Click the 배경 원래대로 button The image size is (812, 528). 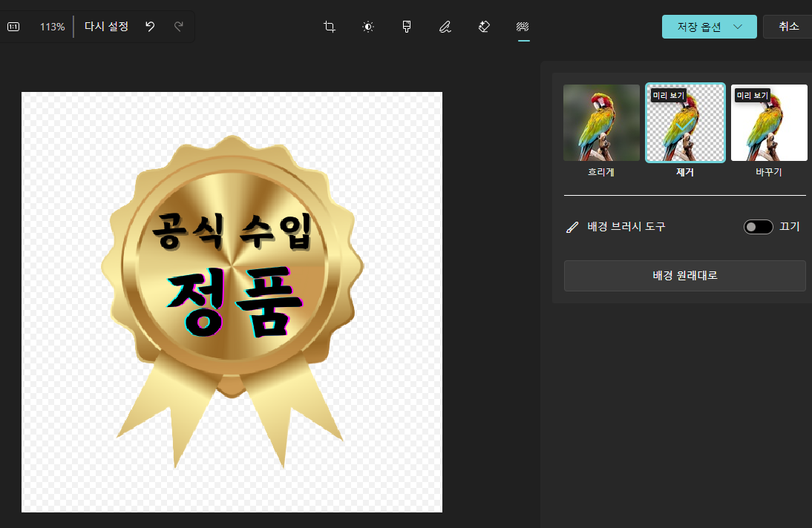pos(684,275)
